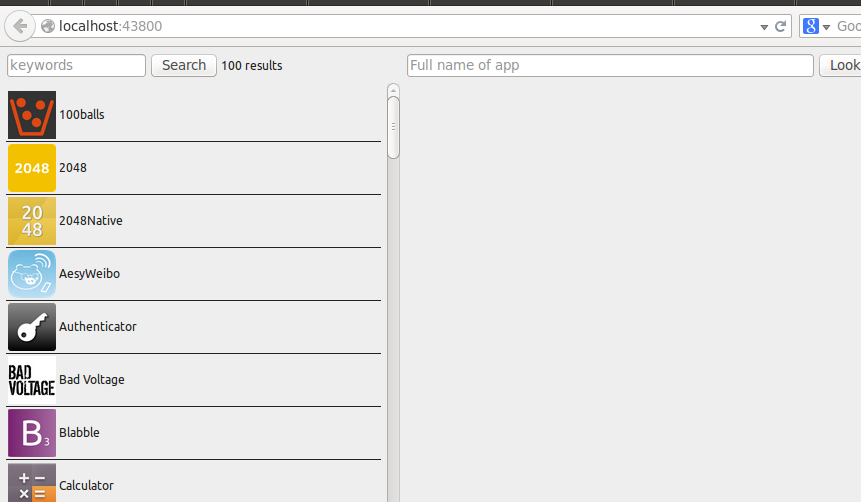Focus the keywords input field
The image size is (861, 502).
(x=76, y=65)
